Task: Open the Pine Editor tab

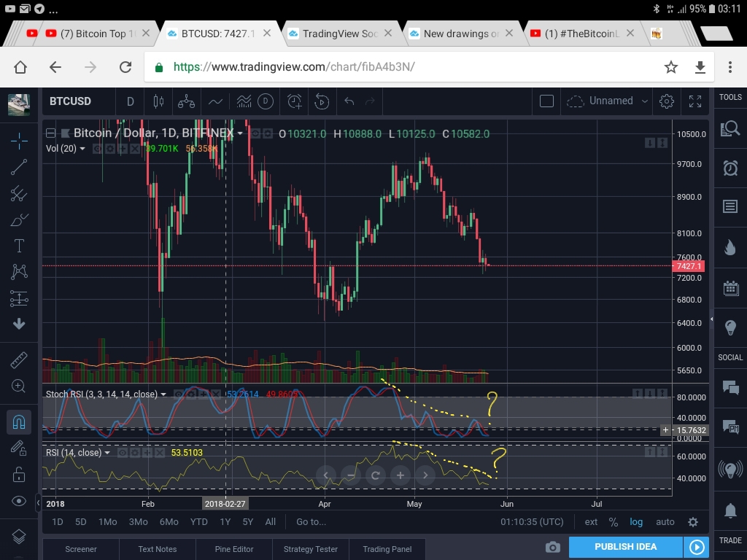Action: click(234, 549)
